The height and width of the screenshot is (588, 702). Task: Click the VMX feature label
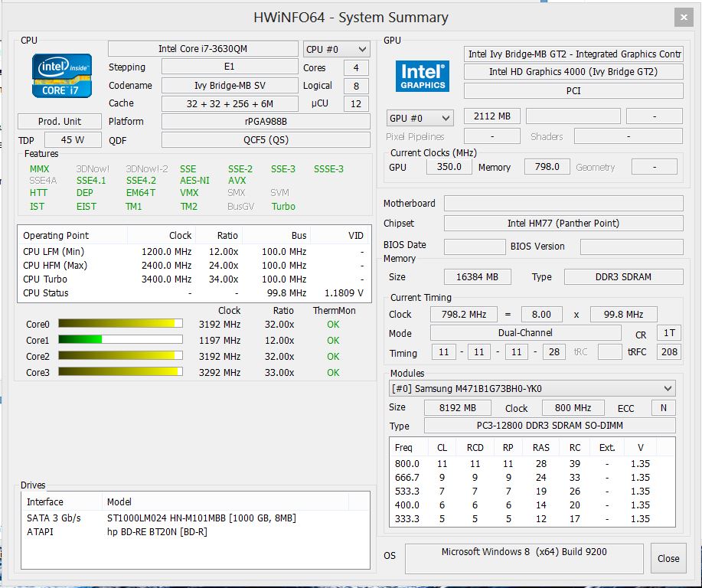click(189, 193)
